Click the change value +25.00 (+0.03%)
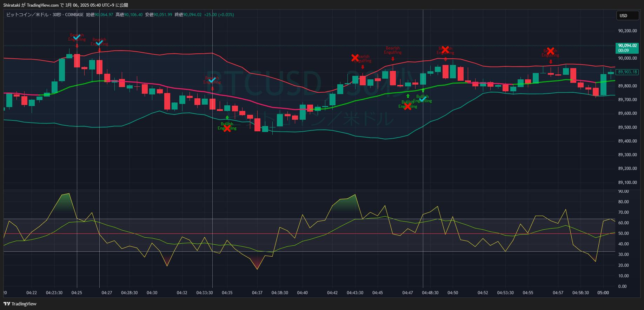 (x=219, y=15)
